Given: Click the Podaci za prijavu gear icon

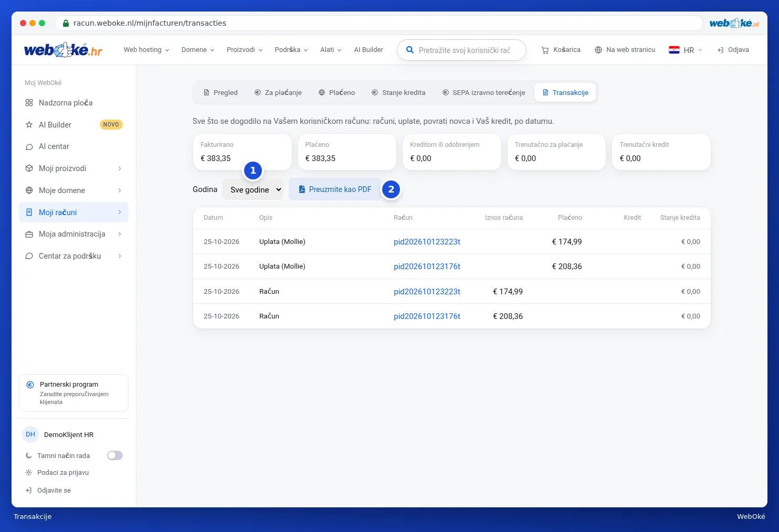Looking at the screenshot, I should pyautogui.click(x=29, y=473).
